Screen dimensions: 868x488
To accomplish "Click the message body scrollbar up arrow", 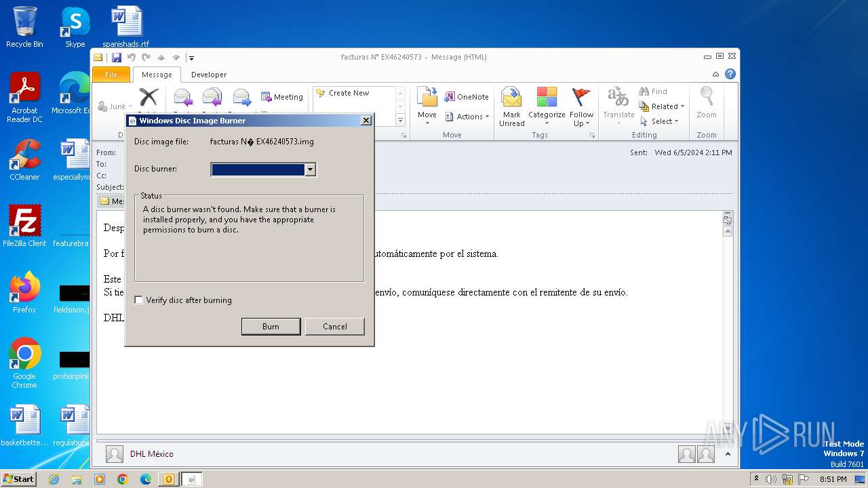I will (728, 231).
